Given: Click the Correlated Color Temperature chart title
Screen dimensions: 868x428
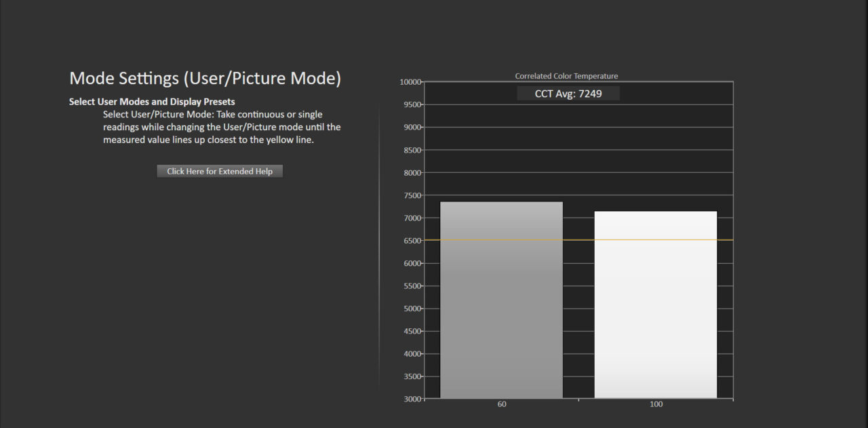Looking at the screenshot, I should click(566, 76).
